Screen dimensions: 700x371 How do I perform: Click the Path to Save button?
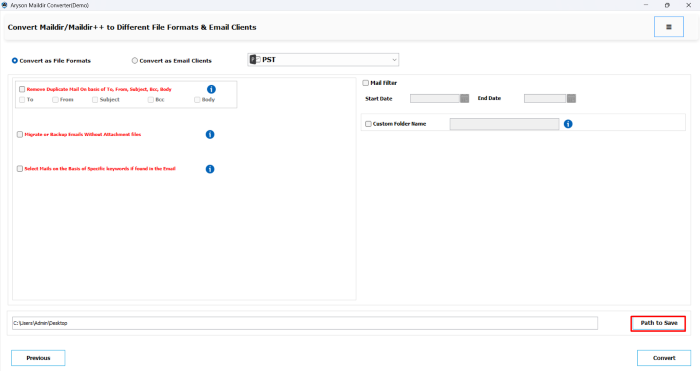pos(658,323)
